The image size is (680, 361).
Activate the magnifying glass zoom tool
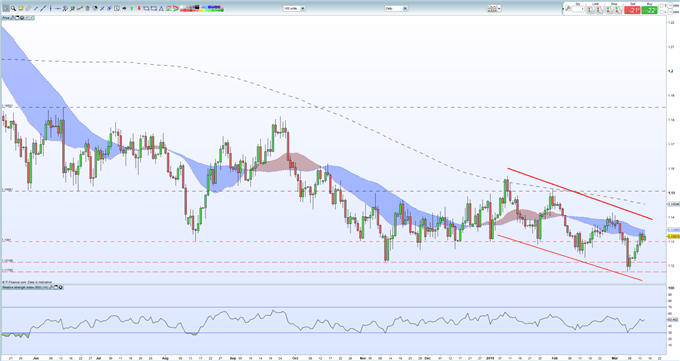click(13, 8)
